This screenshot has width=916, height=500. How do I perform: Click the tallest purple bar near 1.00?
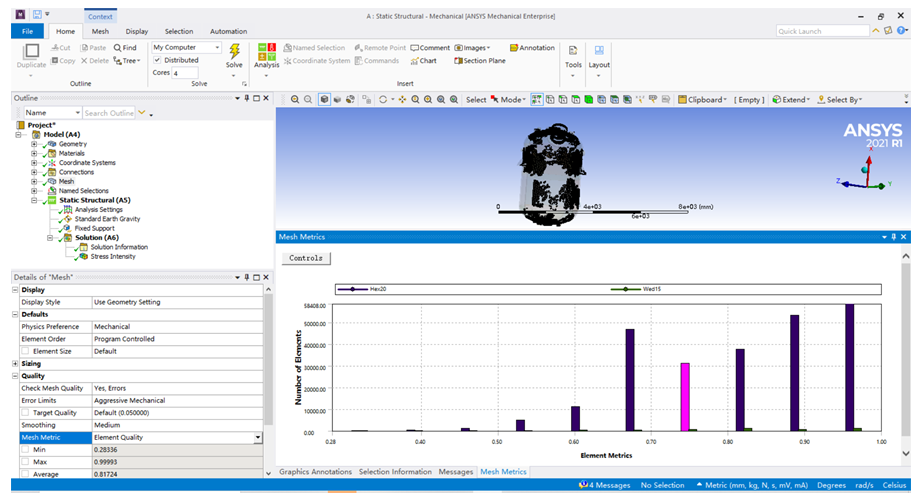[x=849, y=368]
